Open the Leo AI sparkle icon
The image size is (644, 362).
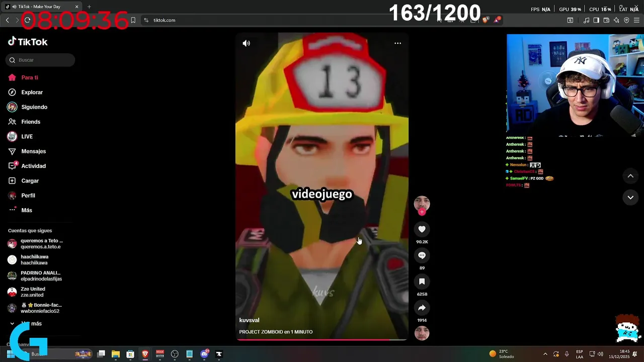pos(616,20)
